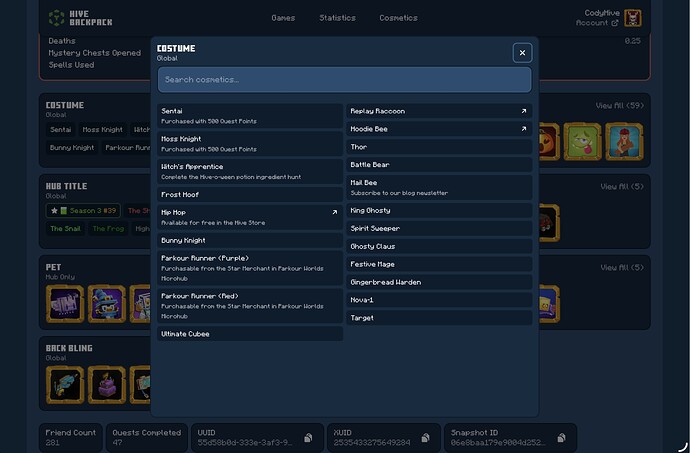Select the Ghosty Claus costume
The height and width of the screenshot is (453, 690).
[x=439, y=247]
